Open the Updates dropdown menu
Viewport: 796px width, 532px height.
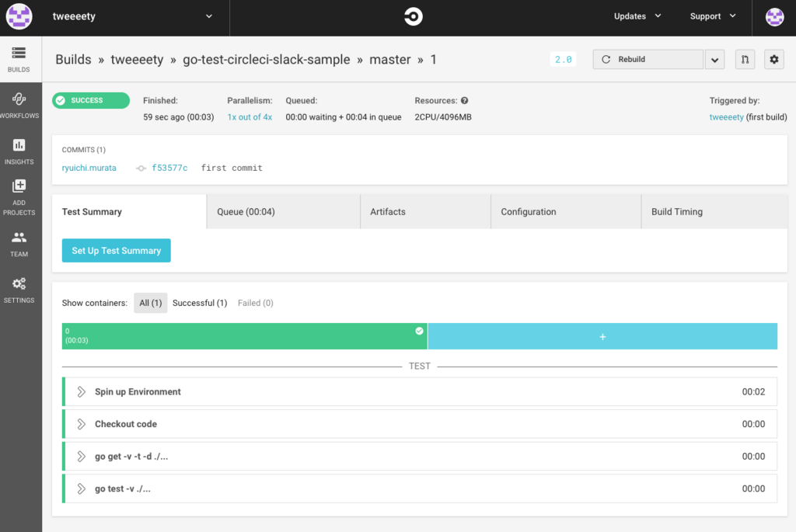637,16
